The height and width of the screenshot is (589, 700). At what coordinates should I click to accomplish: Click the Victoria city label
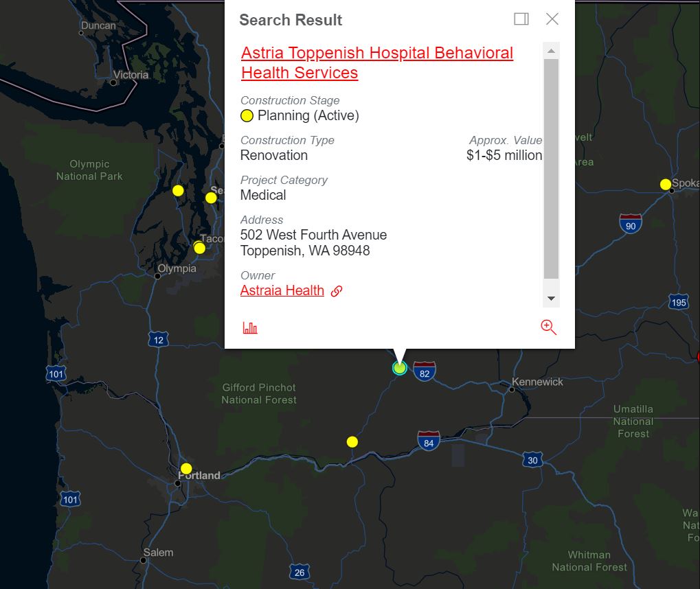[x=131, y=75]
